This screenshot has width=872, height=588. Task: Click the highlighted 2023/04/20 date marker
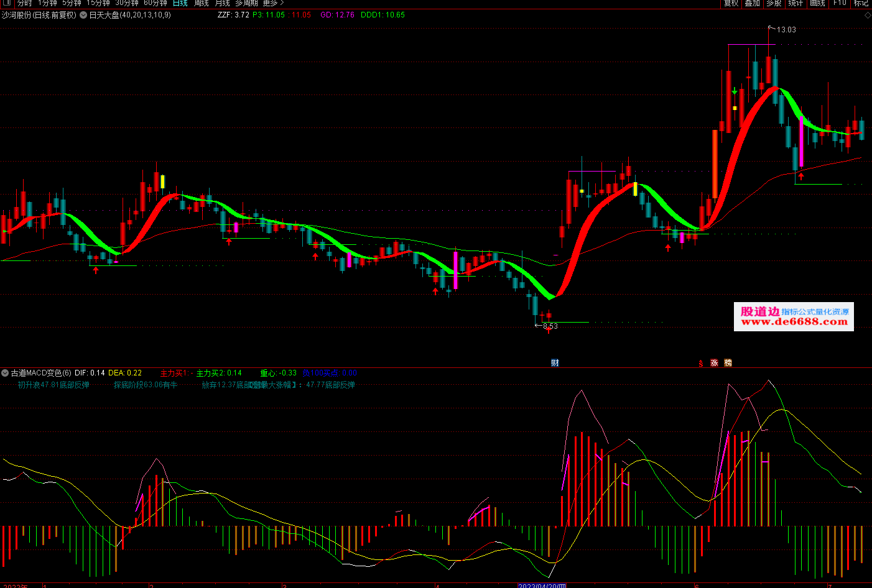click(542, 586)
